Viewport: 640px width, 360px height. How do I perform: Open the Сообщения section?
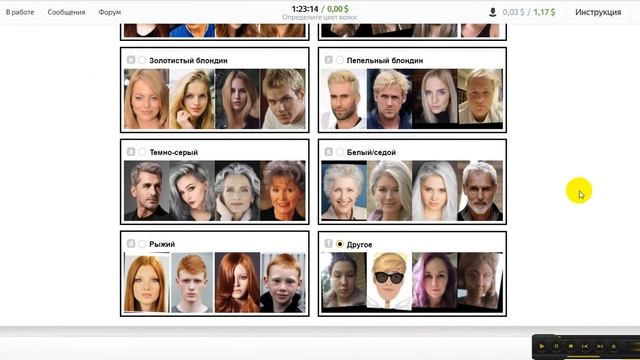coord(66,12)
